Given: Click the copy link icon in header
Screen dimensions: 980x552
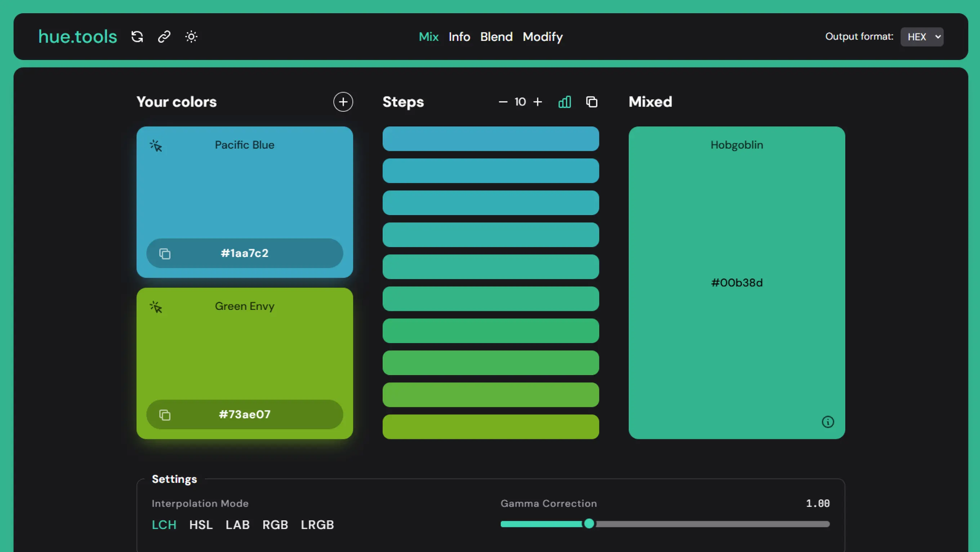Looking at the screenshot, I should point(164,37).
